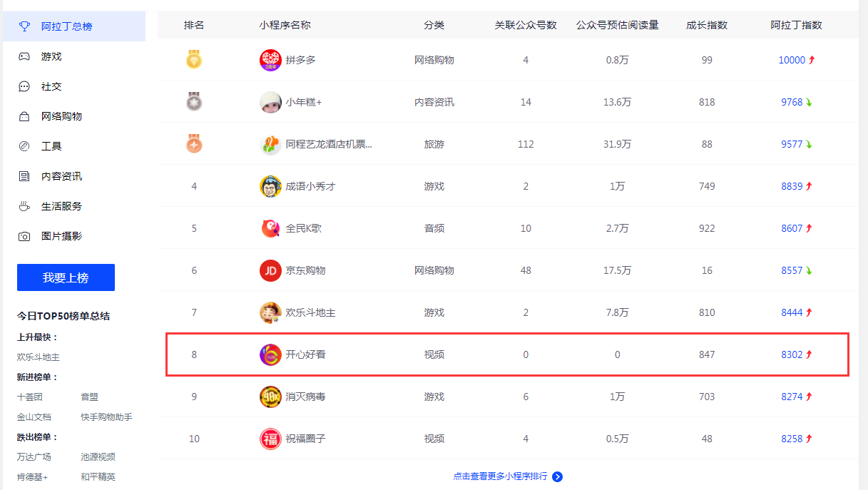
Task: Click the Pinduoduo (拼多多) app icon
Action: 270,60
